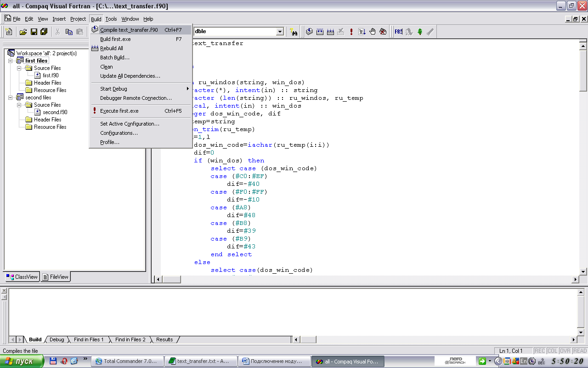Open the Edit menu
Viewport: 588px width, 368px height.
(29, 19)
